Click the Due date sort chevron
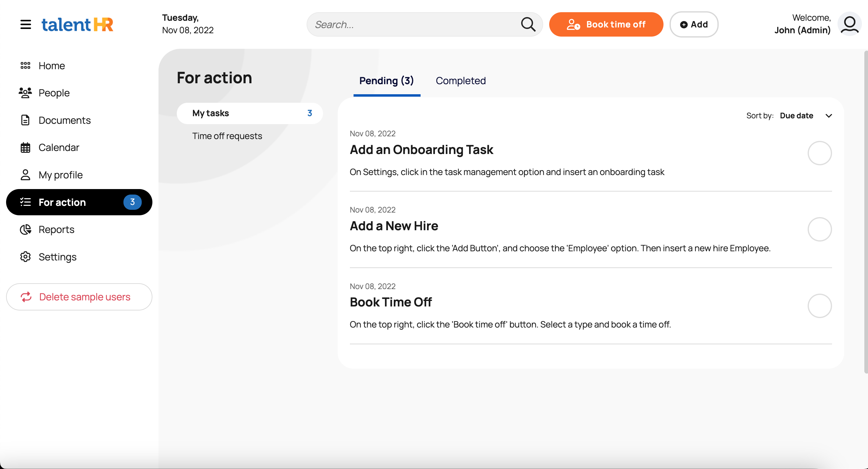The image size is (868, 469). point(829,116)
